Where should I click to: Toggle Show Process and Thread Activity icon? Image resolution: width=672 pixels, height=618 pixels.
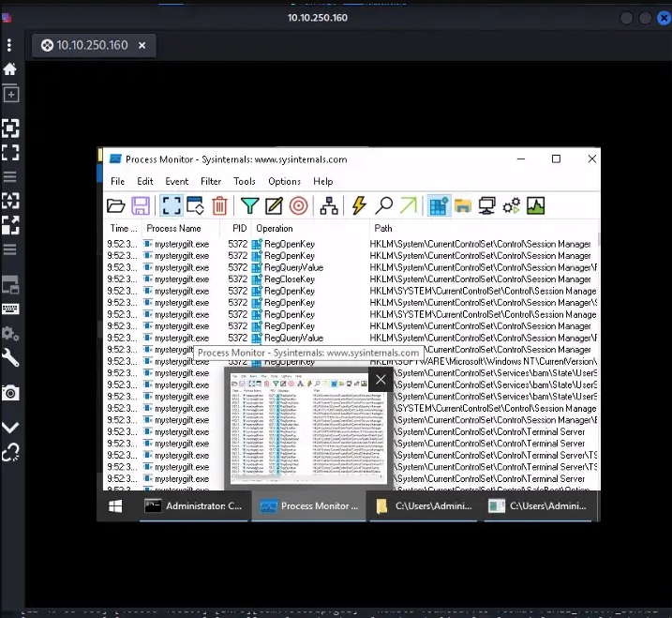[x=512, y=206]
